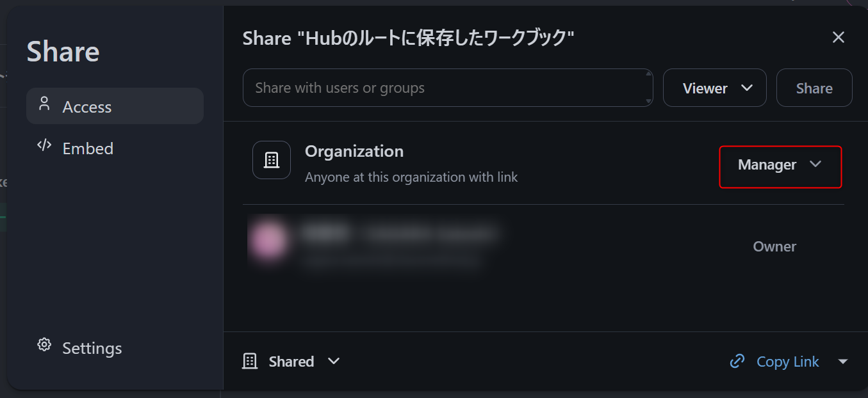Image resolution: width=868 pixels, height=398 pixels.
Task: Click the building icon next to Shared
Action: point(250,362)
